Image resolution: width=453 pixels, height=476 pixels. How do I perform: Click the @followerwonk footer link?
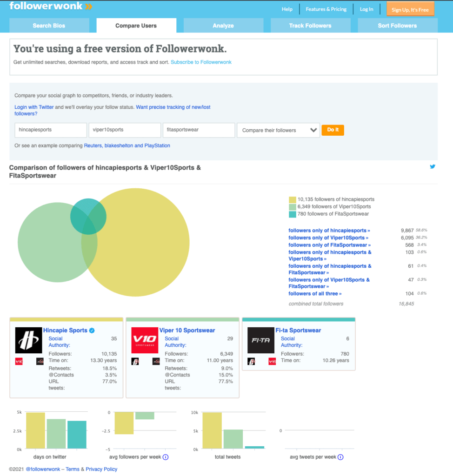(43, 469)
